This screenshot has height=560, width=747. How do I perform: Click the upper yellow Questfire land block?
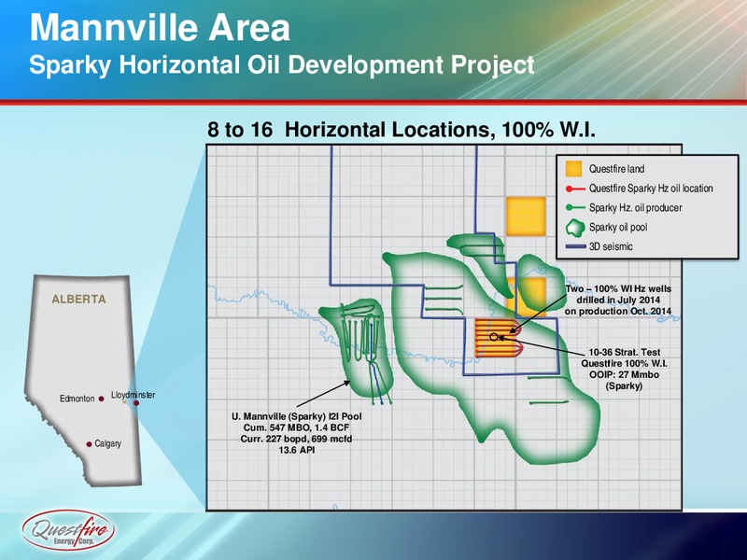pos(526,217)
